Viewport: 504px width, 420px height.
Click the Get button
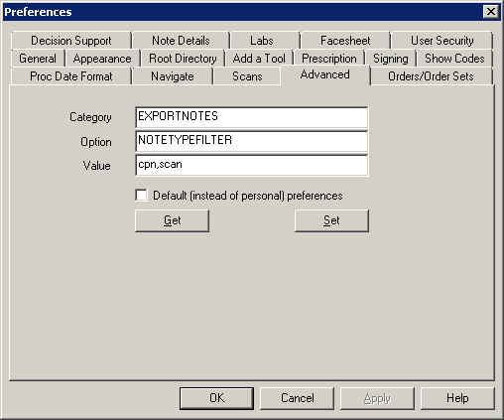(172, 220)
